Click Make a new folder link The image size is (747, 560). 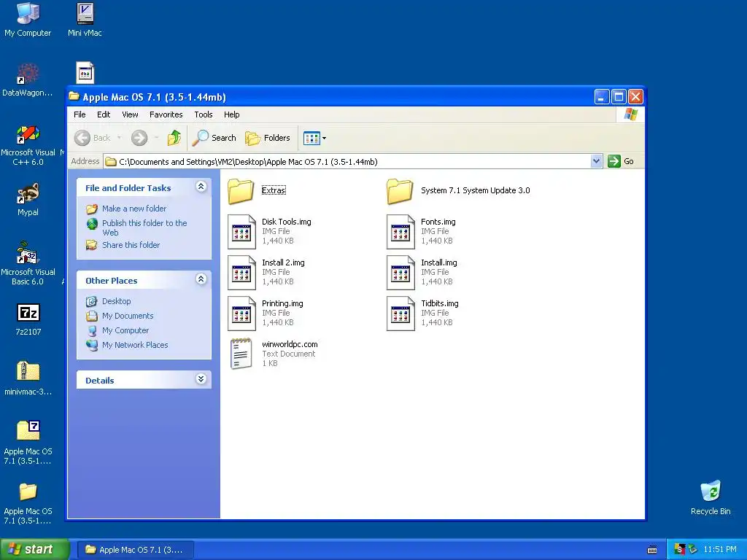point(134,209)
